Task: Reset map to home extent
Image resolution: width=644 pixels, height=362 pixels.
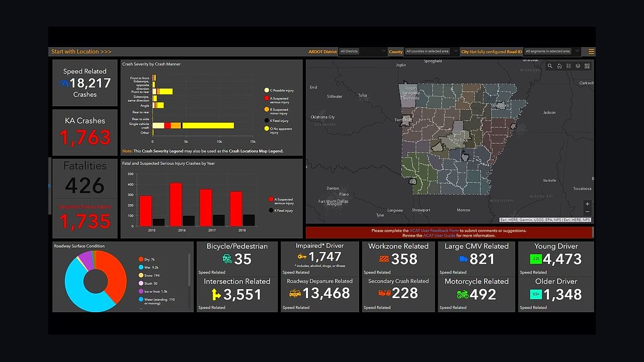Action: tap(559, 66)
